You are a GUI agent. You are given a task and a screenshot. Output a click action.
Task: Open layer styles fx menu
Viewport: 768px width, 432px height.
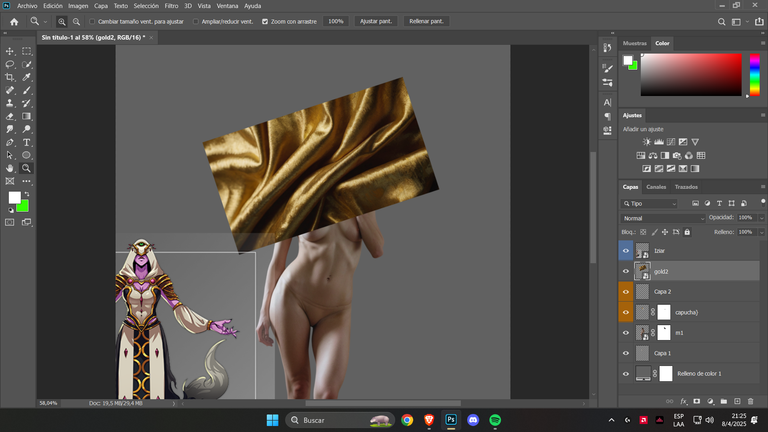pyautogui.click(x=684, y=401)
